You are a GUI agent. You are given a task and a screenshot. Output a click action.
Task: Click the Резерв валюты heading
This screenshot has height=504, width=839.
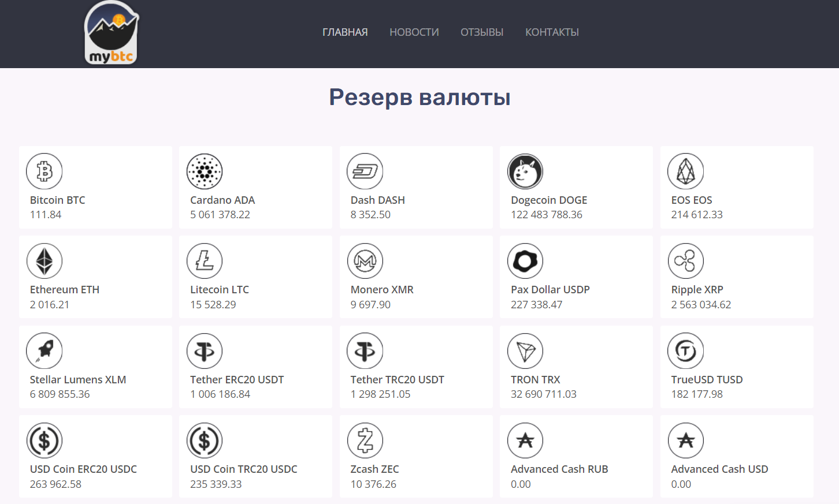tap(419, 98)
